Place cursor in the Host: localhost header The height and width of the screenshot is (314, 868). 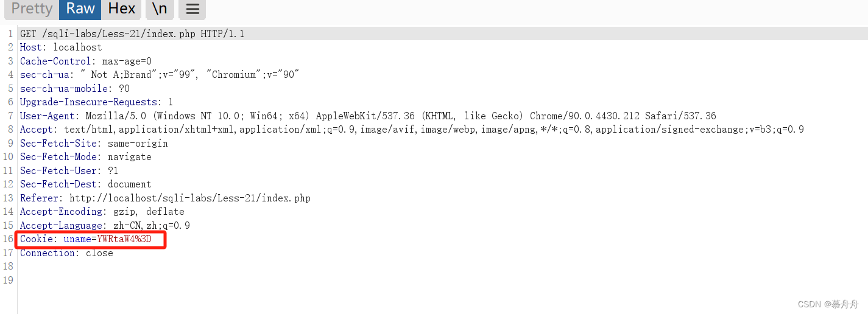pos(61,47)
